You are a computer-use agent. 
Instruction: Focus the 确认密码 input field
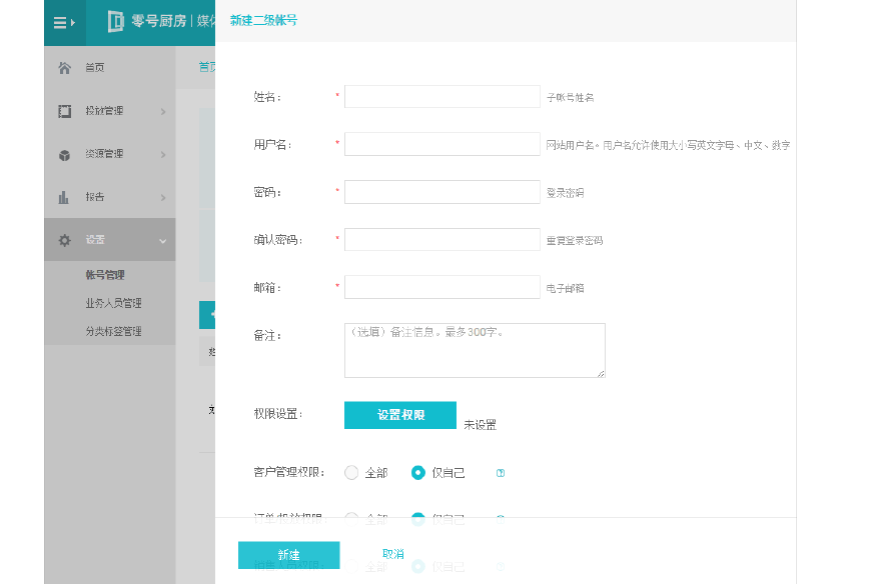click(442, 239)
